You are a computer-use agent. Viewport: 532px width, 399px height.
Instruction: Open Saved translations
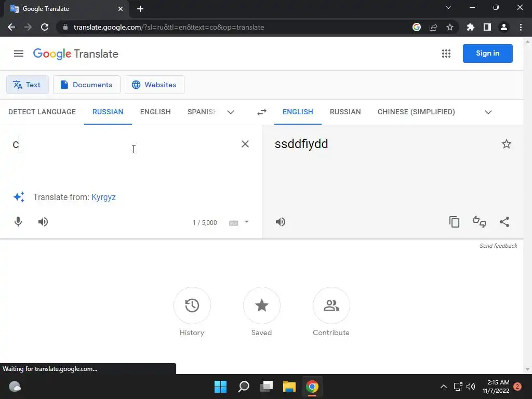coord(262,305)
